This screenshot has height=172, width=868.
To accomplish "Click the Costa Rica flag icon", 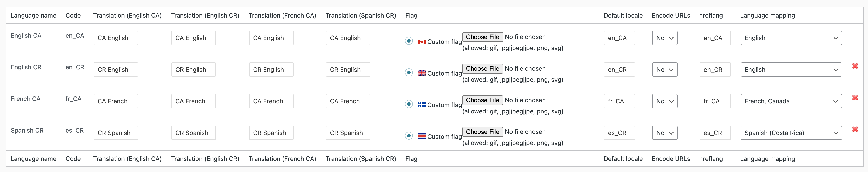I will 421,136.
